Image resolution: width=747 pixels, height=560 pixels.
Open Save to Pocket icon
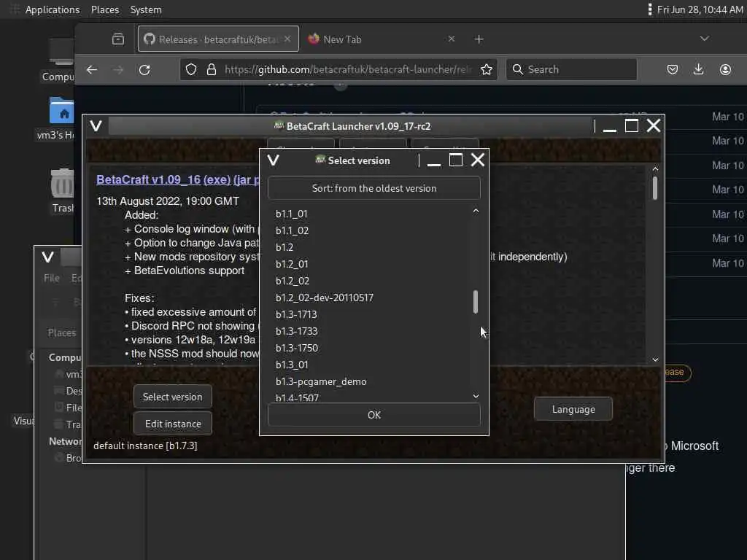pyautogui.click(x=672, y=69)
